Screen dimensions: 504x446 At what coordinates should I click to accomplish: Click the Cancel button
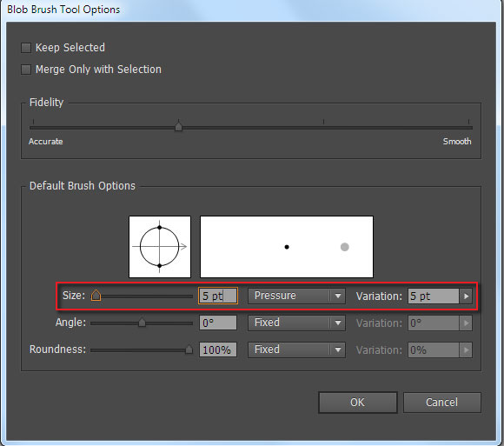coord(442,403)
